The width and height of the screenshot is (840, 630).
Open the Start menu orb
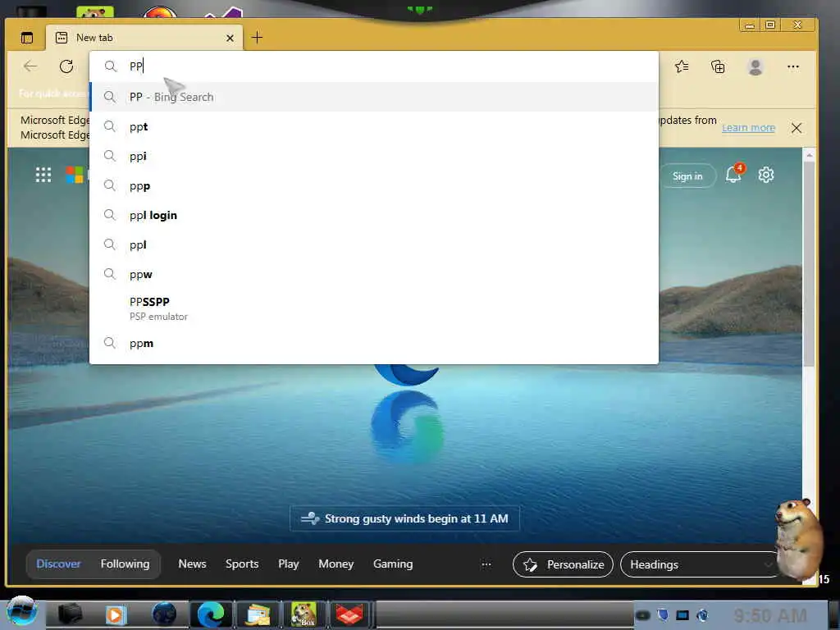coord(21,612)
